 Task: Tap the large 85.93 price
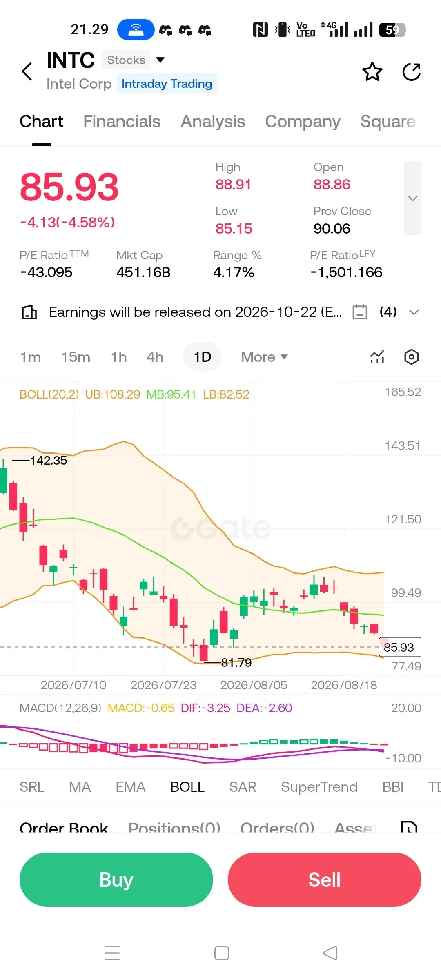tap(69, 187)
